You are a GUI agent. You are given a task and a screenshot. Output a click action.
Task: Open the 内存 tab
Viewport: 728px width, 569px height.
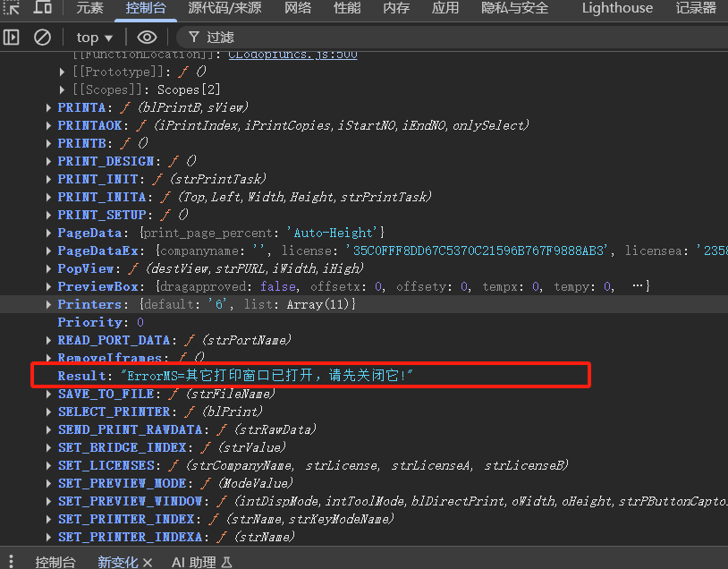pyautogui.click(x=396, y=8)
